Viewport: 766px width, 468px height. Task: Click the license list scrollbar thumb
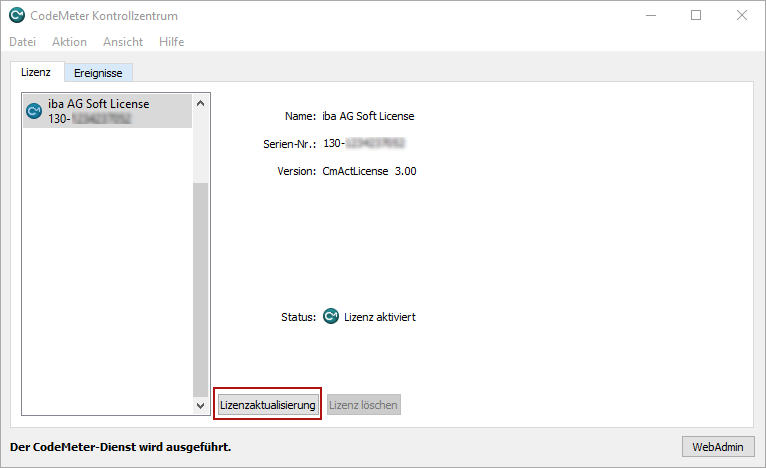200,289
